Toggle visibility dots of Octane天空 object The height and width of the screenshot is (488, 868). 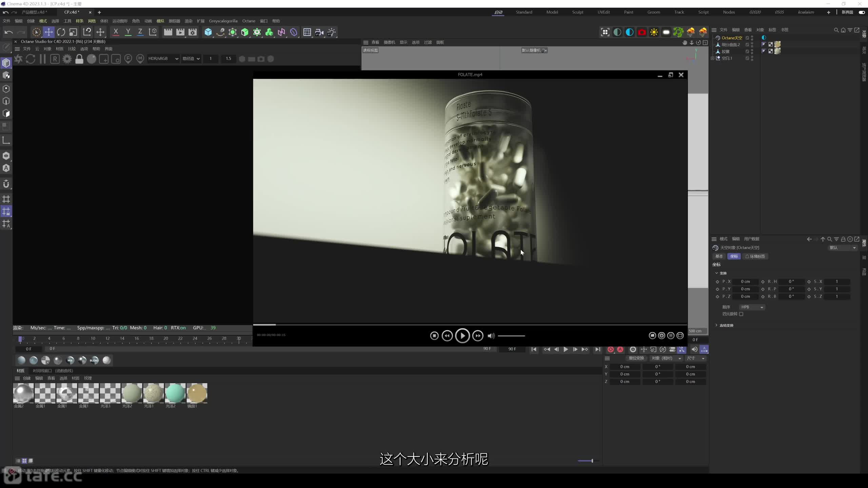pos(752,38)
